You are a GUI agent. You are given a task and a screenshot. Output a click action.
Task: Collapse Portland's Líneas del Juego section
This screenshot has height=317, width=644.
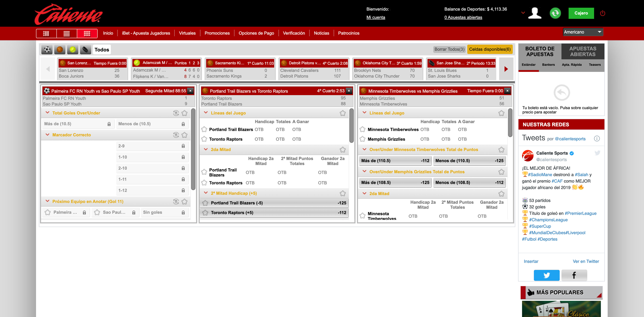(x=206, y=113)
